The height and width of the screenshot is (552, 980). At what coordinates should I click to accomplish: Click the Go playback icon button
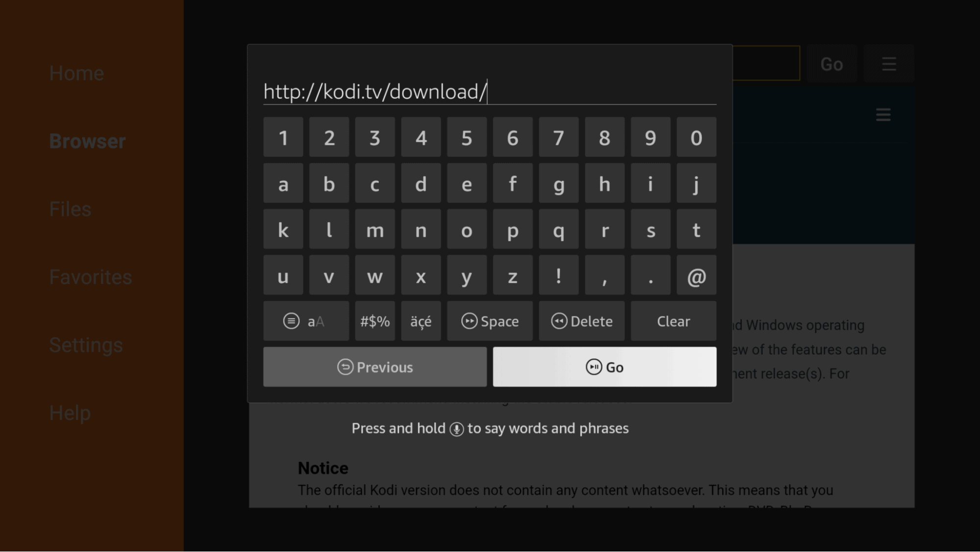pos(604,367)
